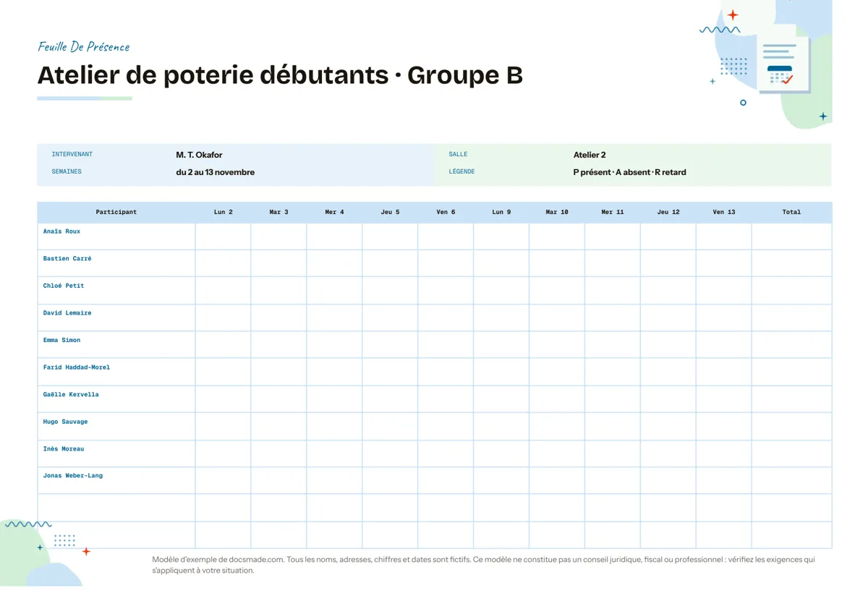Click the footer disclaimer mentioning docsmade.com

coord(484,565)
